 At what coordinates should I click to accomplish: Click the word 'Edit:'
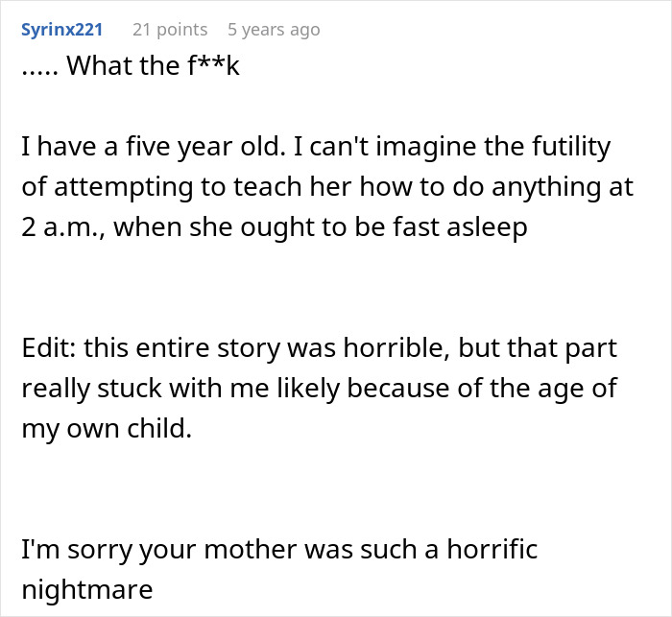pos(50,346)
